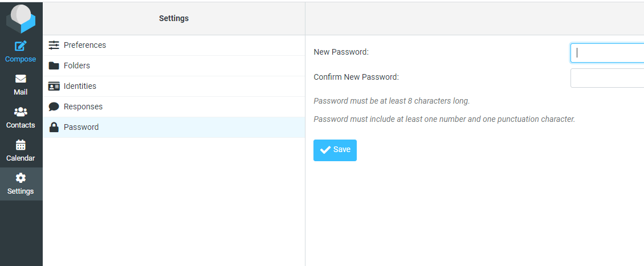
Task: Click the Roundcube logo
Action: 21,19
